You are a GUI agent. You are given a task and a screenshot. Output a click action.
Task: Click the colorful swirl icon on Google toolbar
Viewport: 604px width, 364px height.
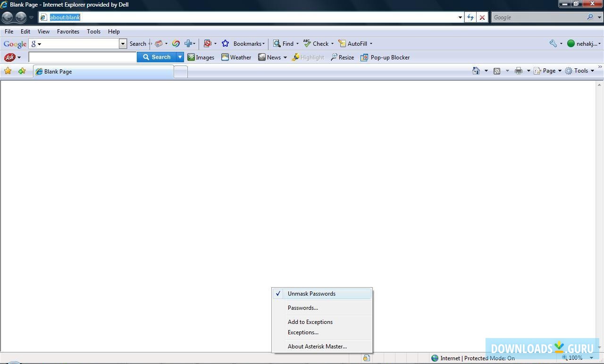point(176,44)
